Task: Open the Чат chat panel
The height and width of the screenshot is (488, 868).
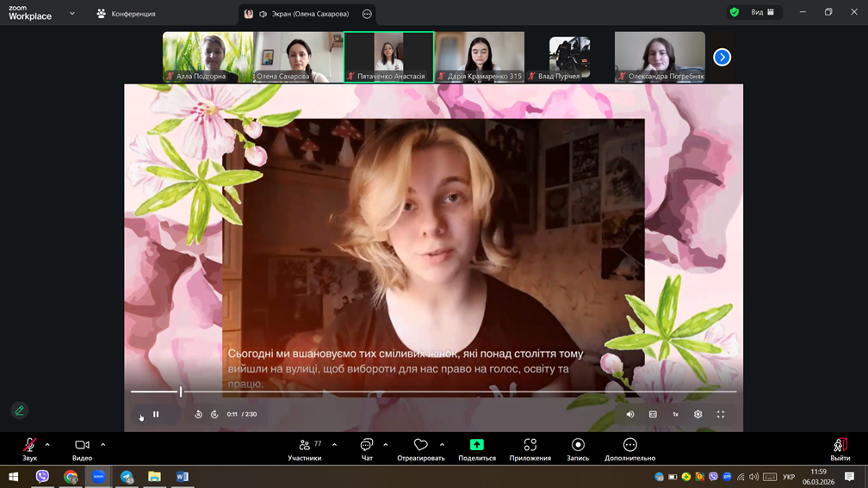Action: click(x=367, y=449)
